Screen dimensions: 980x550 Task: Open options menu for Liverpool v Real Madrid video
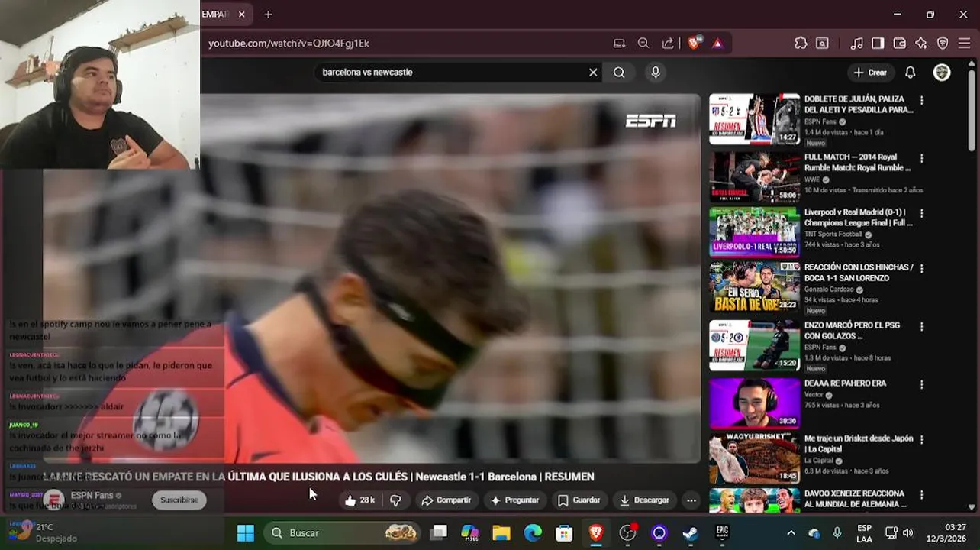click(x=921, y=213)
